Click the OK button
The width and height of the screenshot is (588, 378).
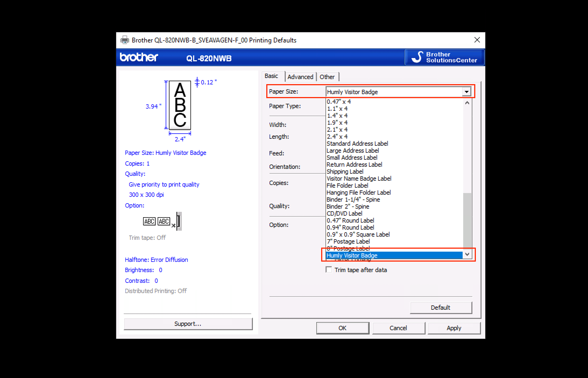click(342, 328)
